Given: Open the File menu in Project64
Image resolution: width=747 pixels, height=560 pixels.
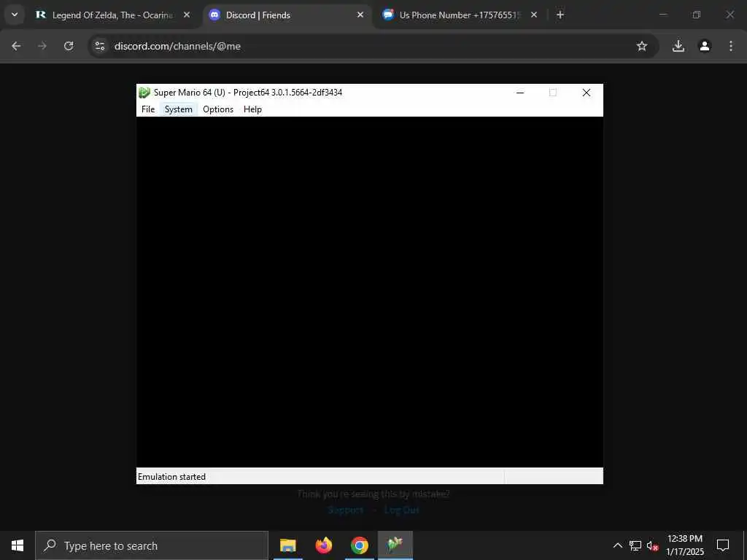Looking at the screenshot, I should [147, 109].
